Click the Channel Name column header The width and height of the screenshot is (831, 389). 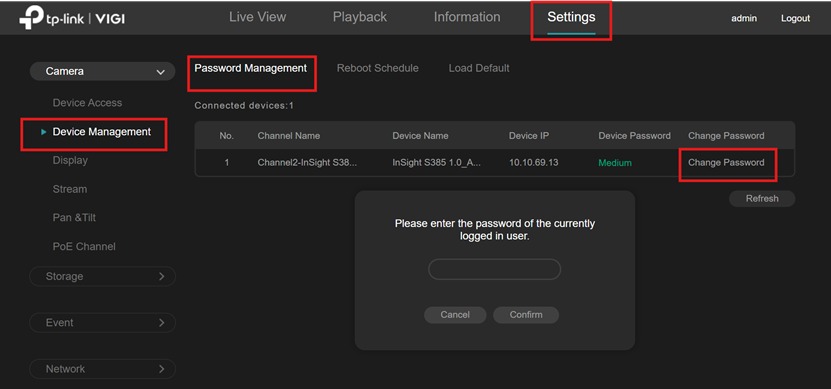coord(289,136)
